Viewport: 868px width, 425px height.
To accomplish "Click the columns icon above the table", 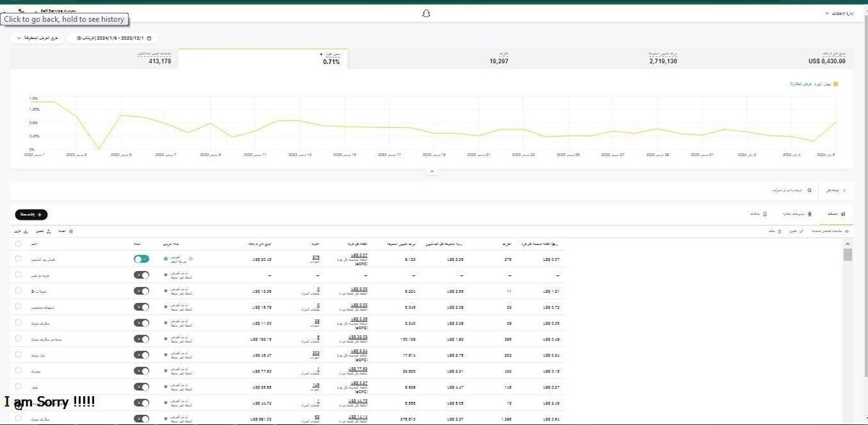I will (71, 231).
